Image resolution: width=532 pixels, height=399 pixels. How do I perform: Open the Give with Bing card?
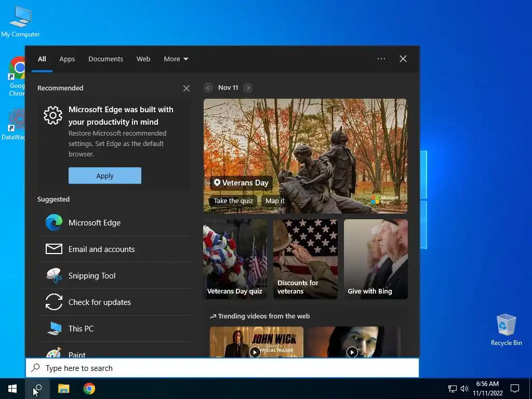click(x=376, y=259)
